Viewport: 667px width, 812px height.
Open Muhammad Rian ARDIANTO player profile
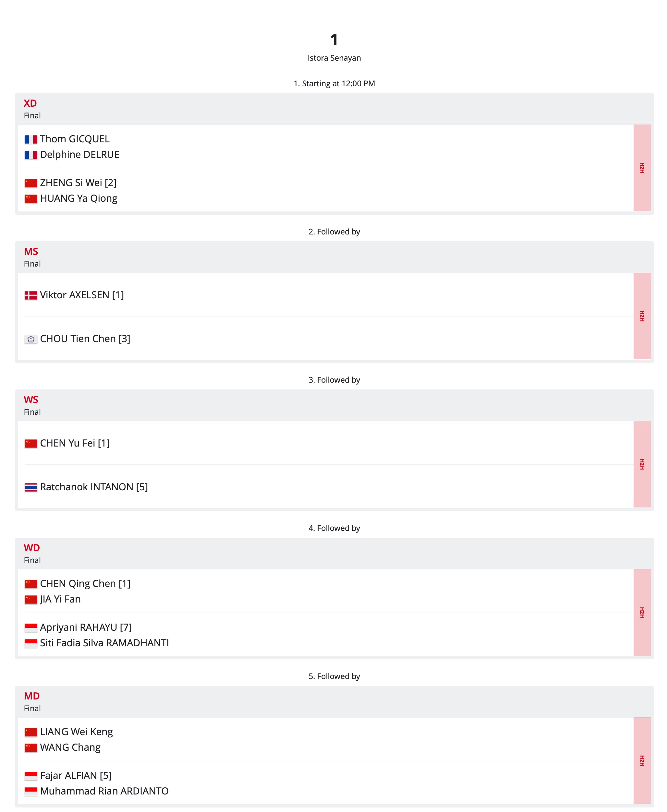pyautogui.click(x=104, y=791)
